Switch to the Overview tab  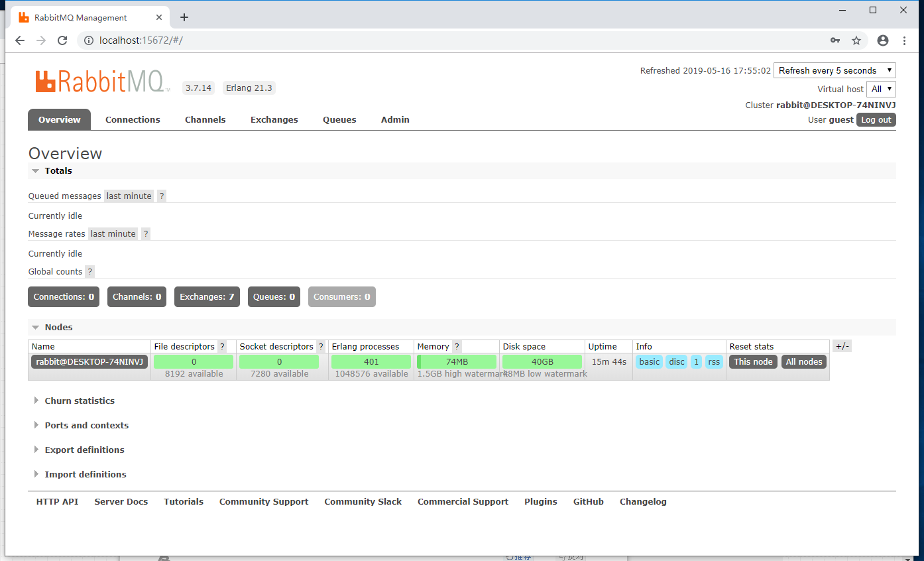coord(60,119)
